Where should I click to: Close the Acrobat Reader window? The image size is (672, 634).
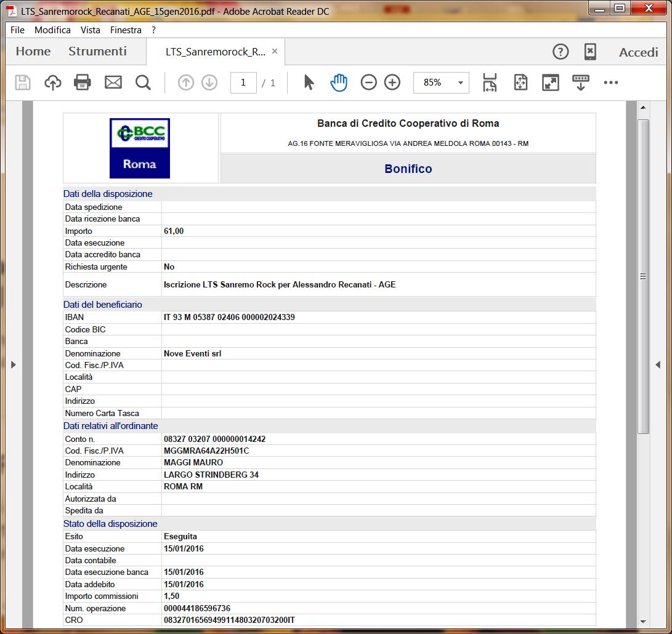tap(649, 9)
